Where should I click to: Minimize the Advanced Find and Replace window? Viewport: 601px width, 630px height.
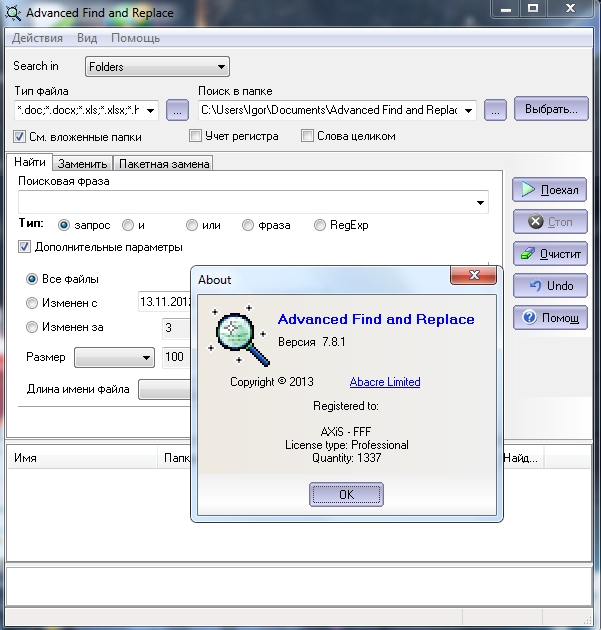[506, 8]
